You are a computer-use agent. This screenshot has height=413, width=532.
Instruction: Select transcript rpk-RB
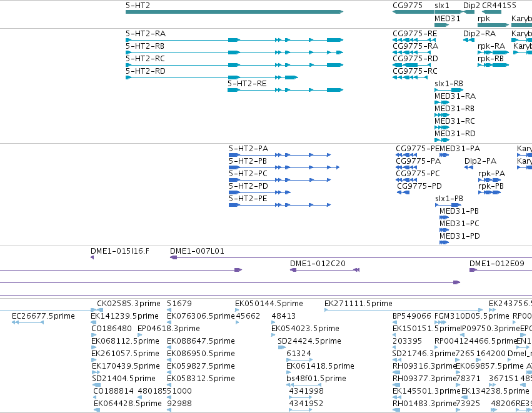(493, 65)
